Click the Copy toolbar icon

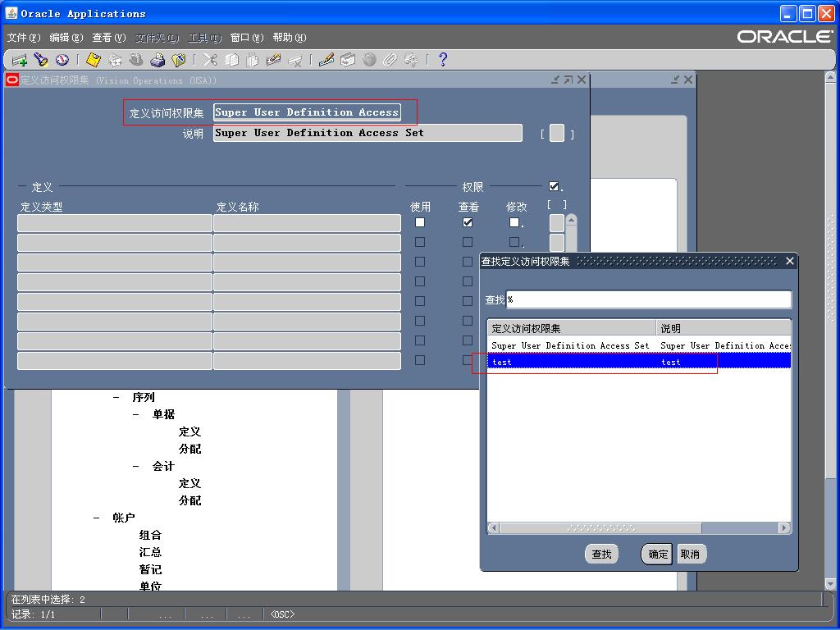[x=231, y=60]
